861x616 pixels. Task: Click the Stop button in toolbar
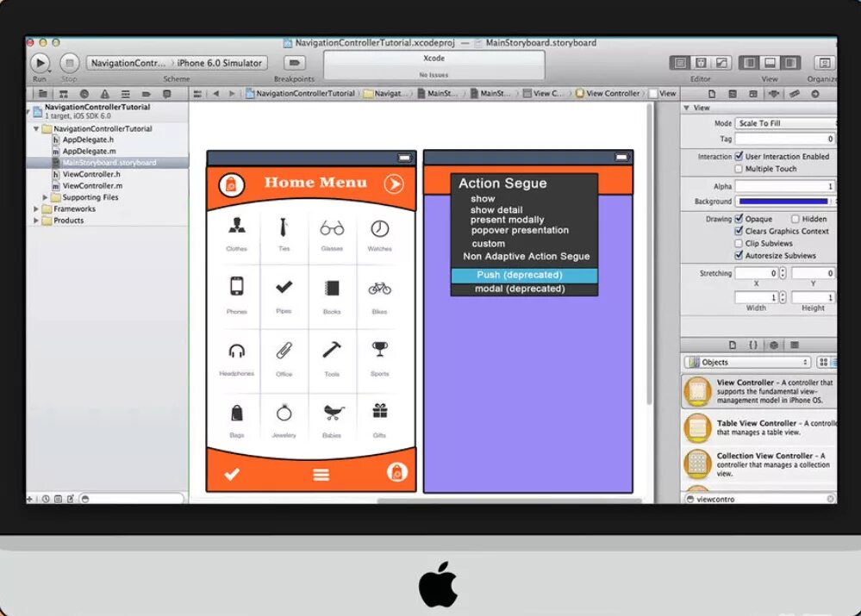tap(69, 63)
